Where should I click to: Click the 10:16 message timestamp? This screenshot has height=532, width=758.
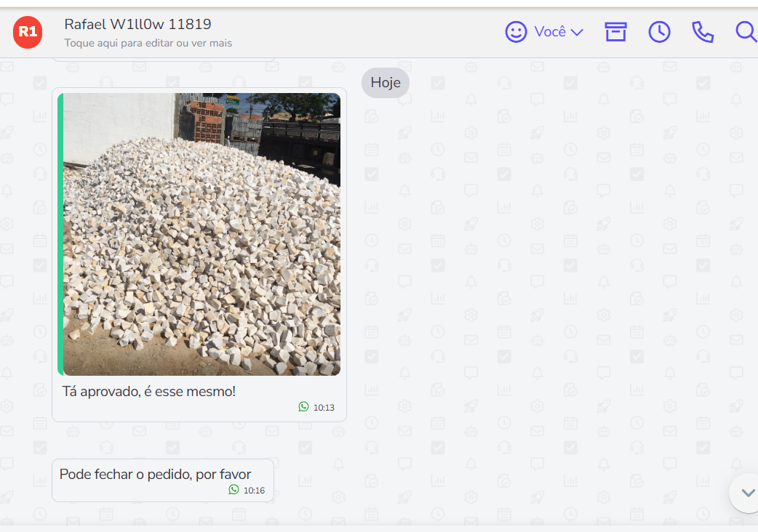point(255,491)
